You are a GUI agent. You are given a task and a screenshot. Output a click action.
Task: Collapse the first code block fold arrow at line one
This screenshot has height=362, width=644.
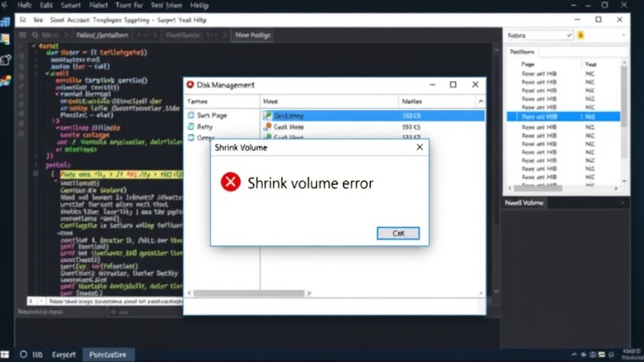click(34, 46)
